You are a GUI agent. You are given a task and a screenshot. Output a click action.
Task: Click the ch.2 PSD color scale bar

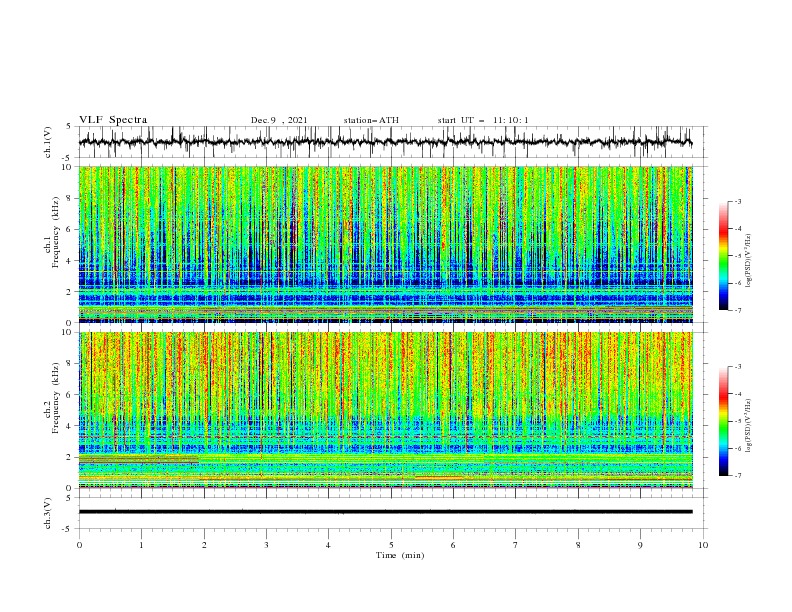(723, 421)
